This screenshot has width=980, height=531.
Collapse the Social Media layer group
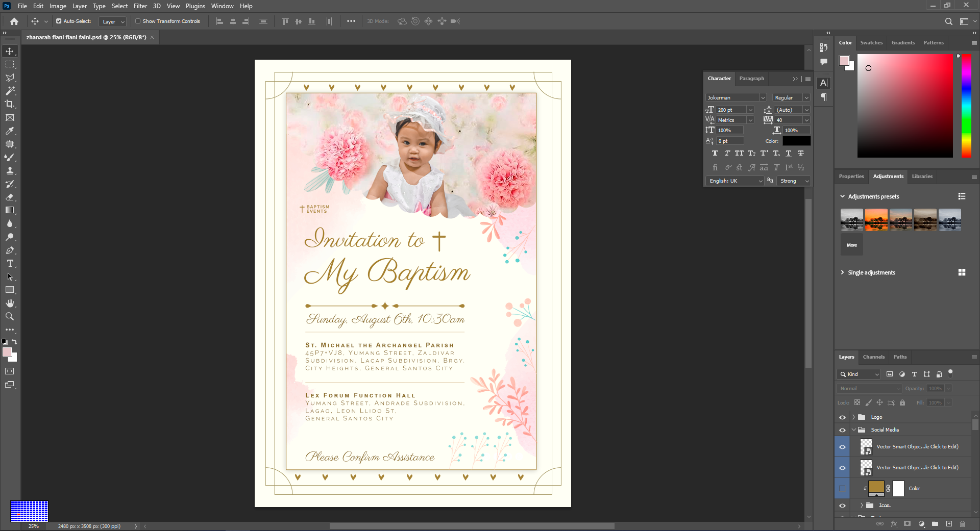(853, 430)
